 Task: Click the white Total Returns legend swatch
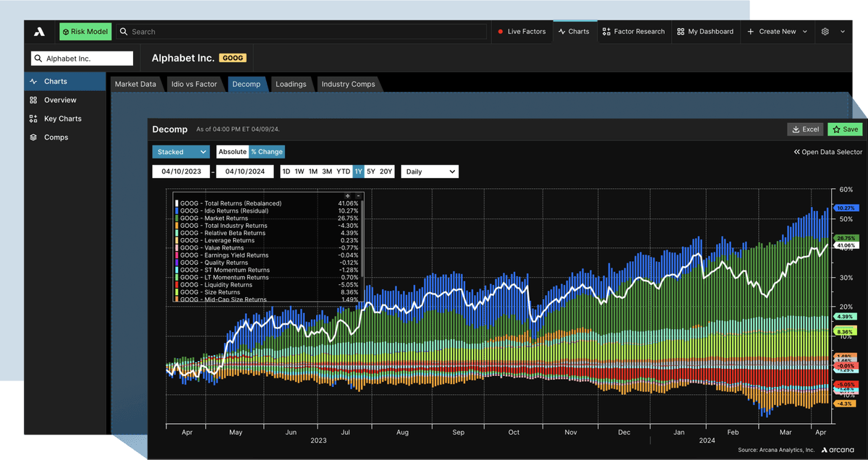176,203
